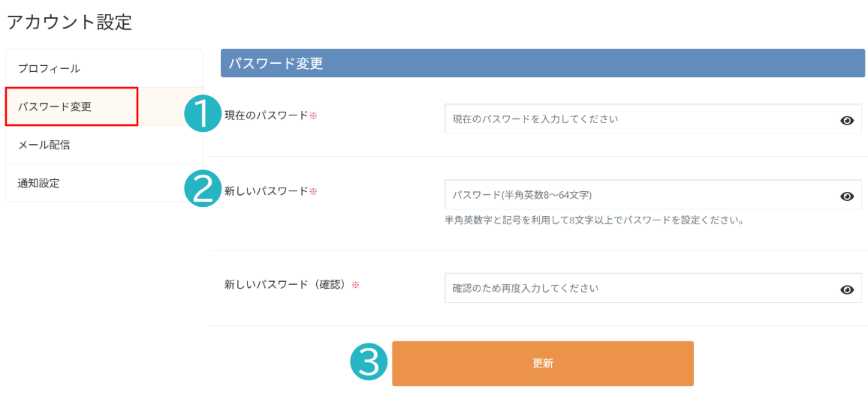Reveal the confirmation password with eye icon
The width and height of the screenshot is (868, 396).
tap(847, 289)
